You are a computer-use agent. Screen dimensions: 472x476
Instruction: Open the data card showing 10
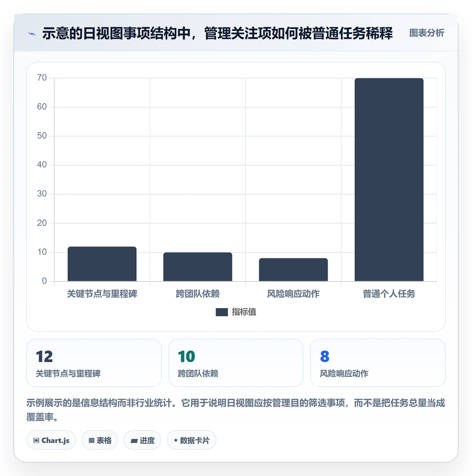[x=236, y=363]
